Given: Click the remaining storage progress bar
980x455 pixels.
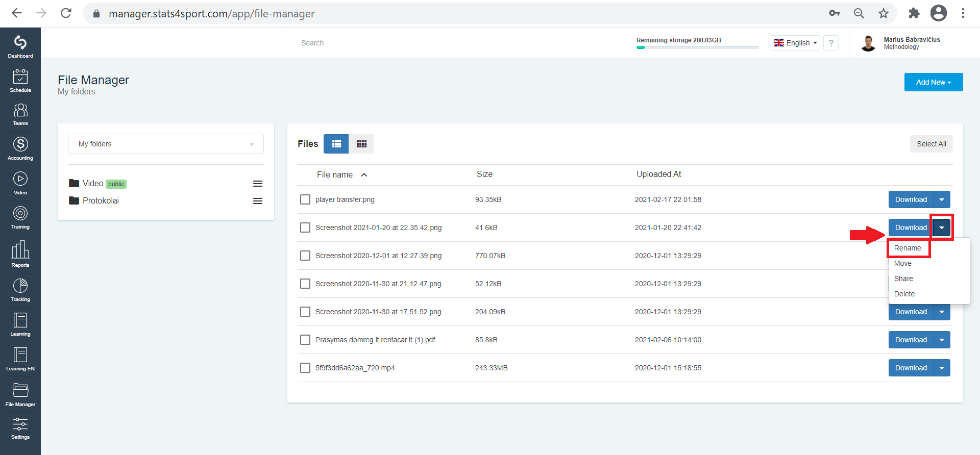Looking at the screenshot, I should [697, 47].
